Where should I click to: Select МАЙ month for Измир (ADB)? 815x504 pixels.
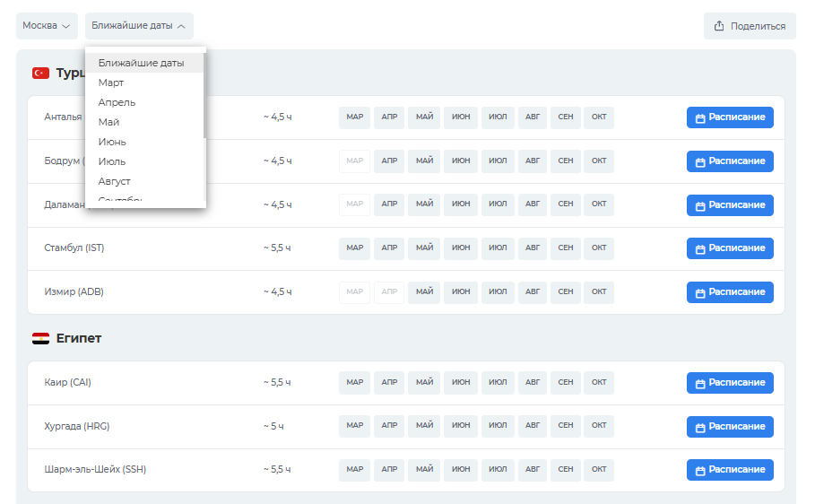click(424, 291)
